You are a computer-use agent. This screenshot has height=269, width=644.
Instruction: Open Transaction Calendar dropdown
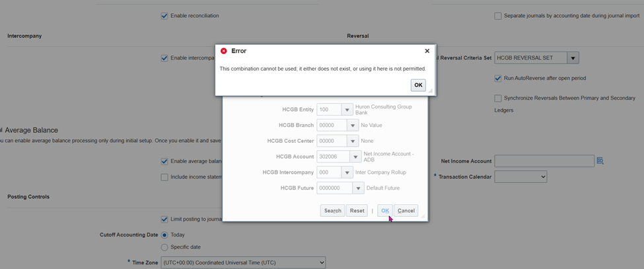point(520,177)
